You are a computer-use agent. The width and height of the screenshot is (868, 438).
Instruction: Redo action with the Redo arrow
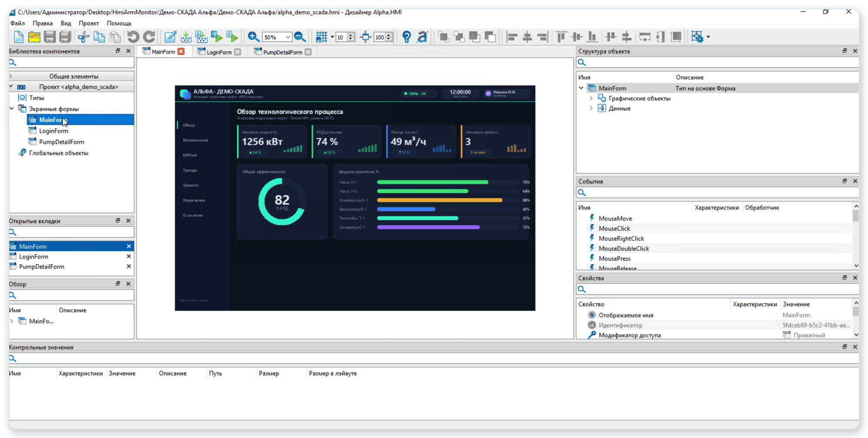(x=149, y=37)
